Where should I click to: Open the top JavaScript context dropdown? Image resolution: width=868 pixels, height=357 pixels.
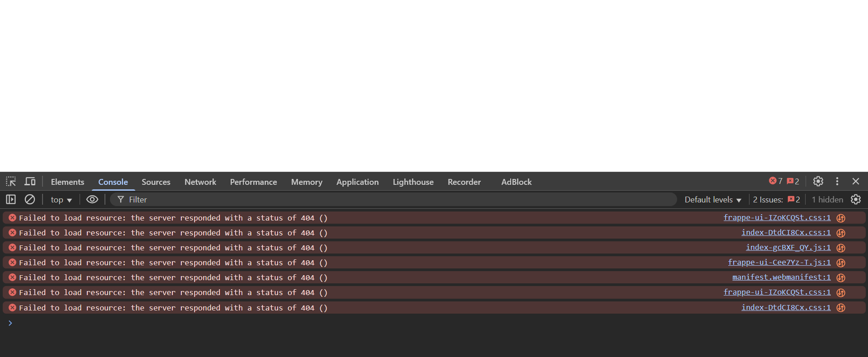click(61, 200)
